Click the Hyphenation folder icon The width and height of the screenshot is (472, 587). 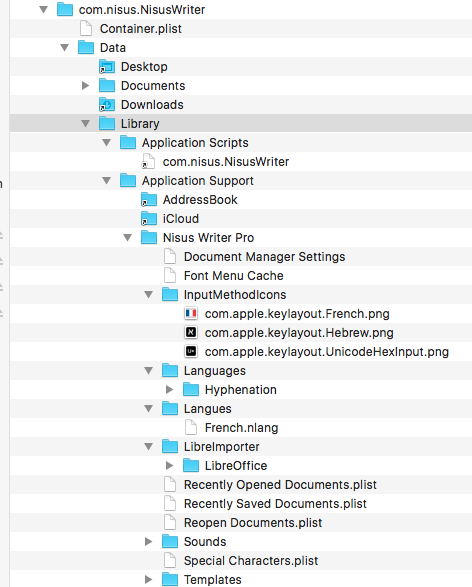coord(191,389)
